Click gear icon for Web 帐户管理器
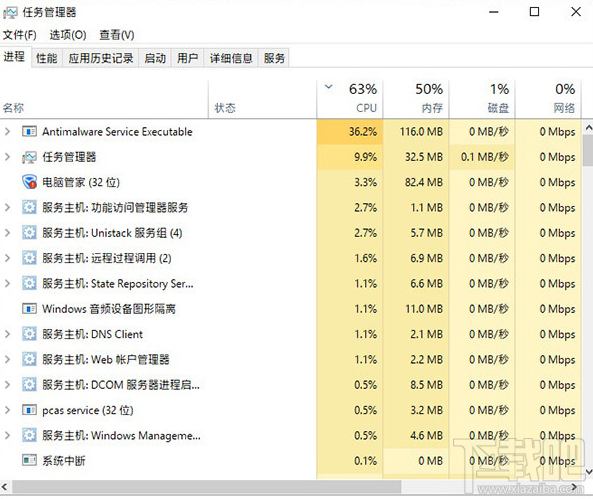This screenshot has height=499, width=593. pyautogui.click(x=29, y=359)
